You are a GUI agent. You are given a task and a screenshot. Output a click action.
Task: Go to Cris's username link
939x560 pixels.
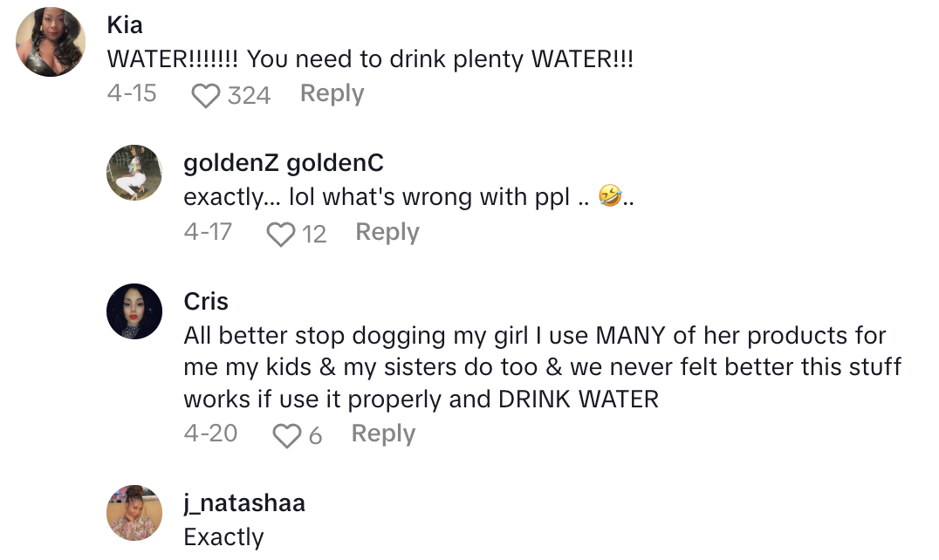coord(206,302)
